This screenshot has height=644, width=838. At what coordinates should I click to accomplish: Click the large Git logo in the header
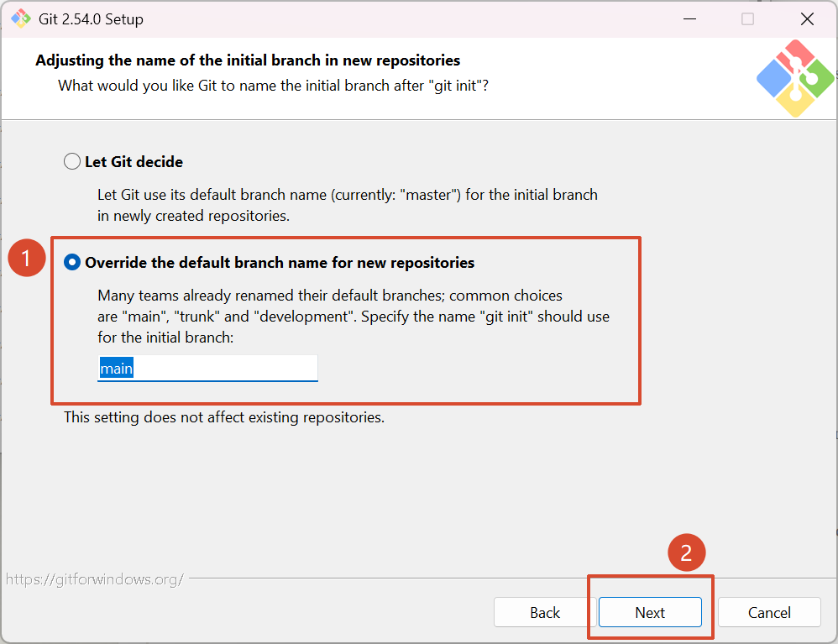[x=794, y=78]
